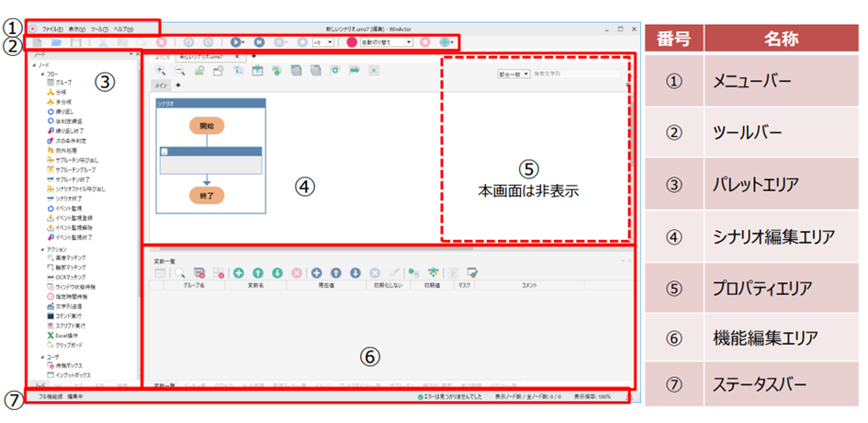Click the blue plus icon in variable toolbar

click(x=316, y=273)
